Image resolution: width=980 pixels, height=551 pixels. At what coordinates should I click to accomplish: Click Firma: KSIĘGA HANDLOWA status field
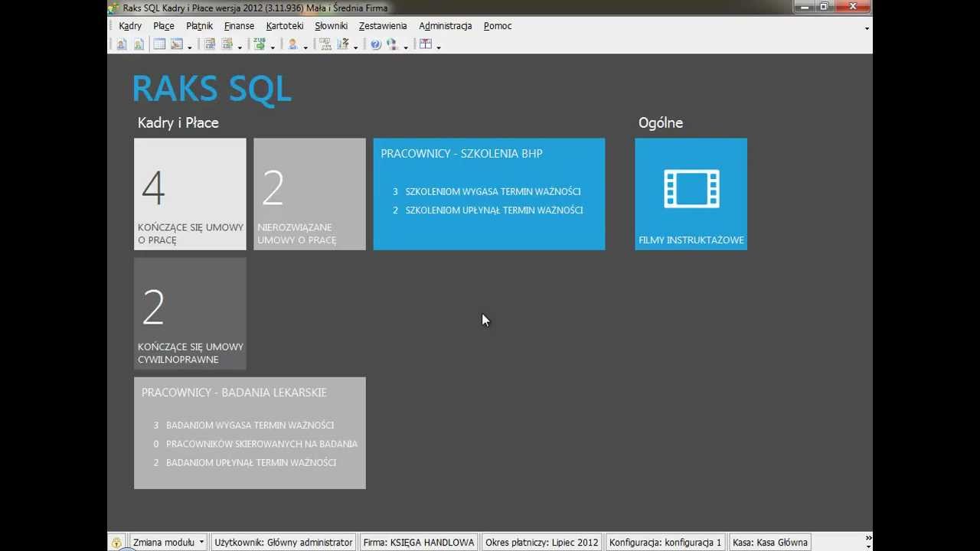(419, 543)
